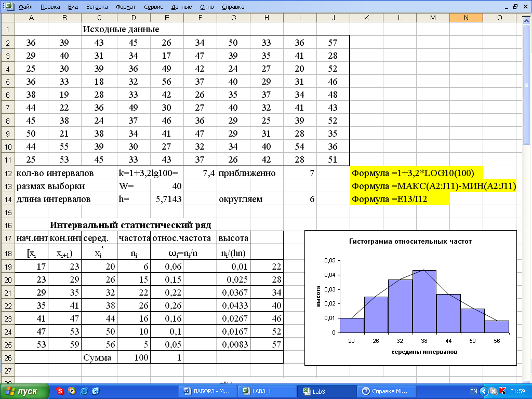
Task: Click the scroll up arrow
Action: [x=527, y=21]
